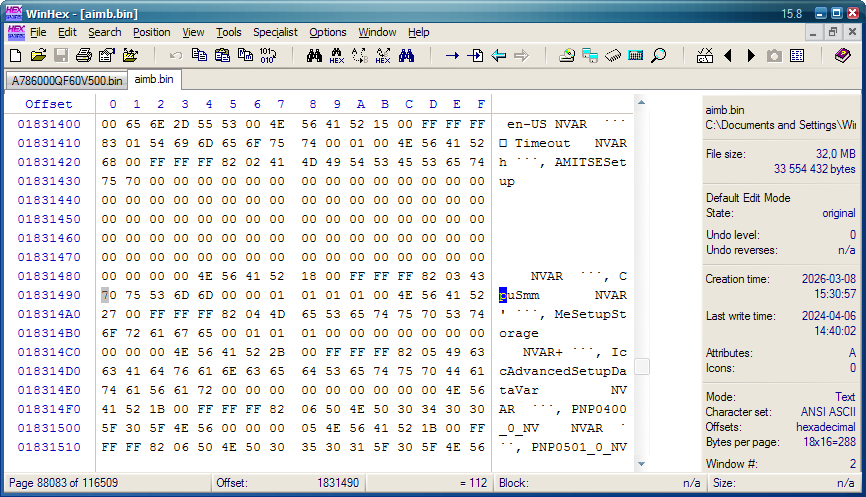
Task: Click 'MeSetupSt' in the text column
Action: point(590,314)
